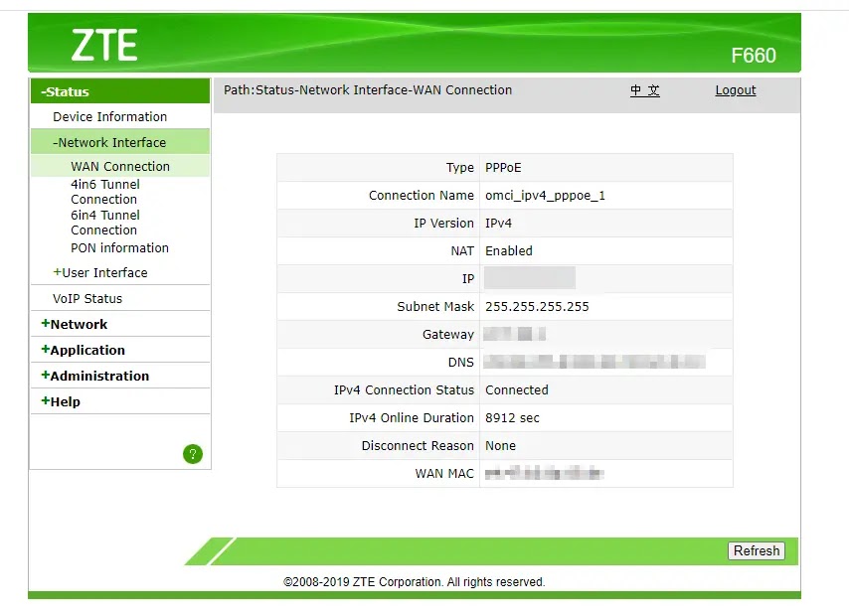Click the blurred DNS value
Image resolution: width=849 pixels, height=616 pixels.
click(x=594, y=362)
